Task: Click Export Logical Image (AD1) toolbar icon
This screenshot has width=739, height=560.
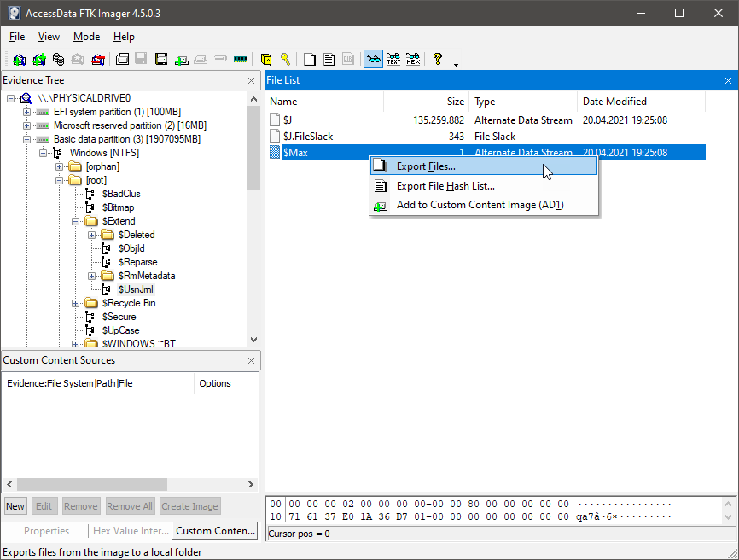Action: point(161,60)
